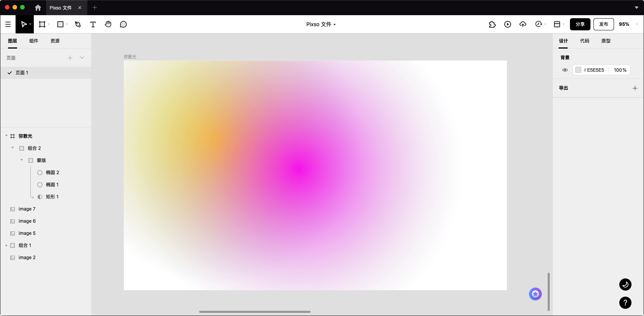The image size is (644, 316).
Task: Select the Pen tool
Action: pyautogui.click(x=78, y=24)
